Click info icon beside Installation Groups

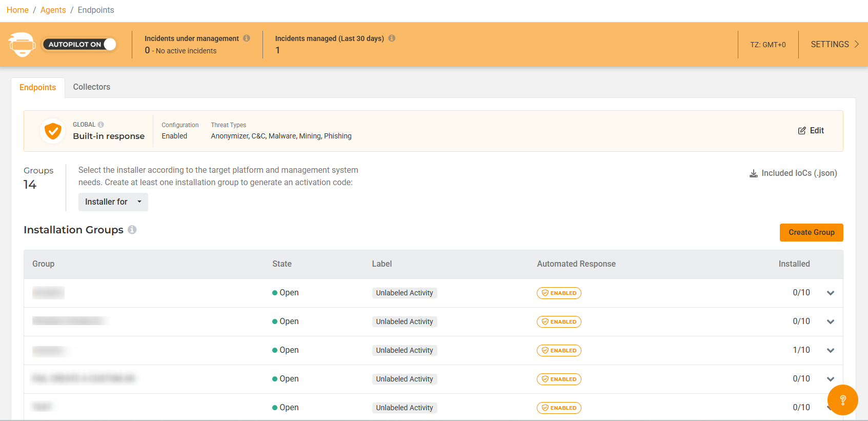click(x=132, y=230)
